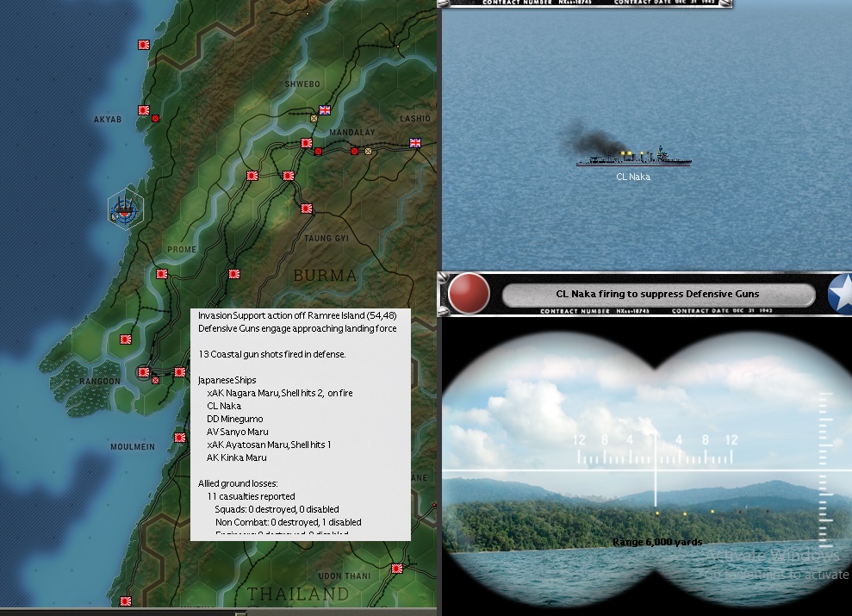This screenshot has height=616, width=852.
Task: Click 'Squads: 0 destroyed, 0 disabled' line
Action: click(277, 509)
